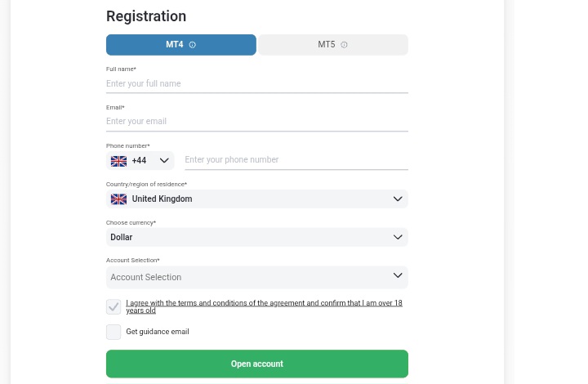The image size is (588, 384).
Task: Expand the Dollar currency dropdown
Action: click(257, 237)
